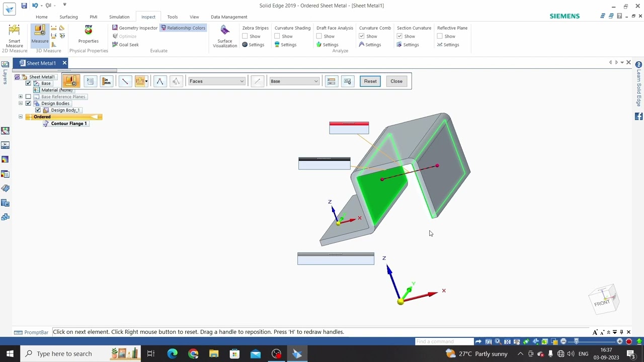This screenshot has width=644, height=362.
Task: Uncheck Section Curvature Show checkbox
Action: tap(399, 36)
